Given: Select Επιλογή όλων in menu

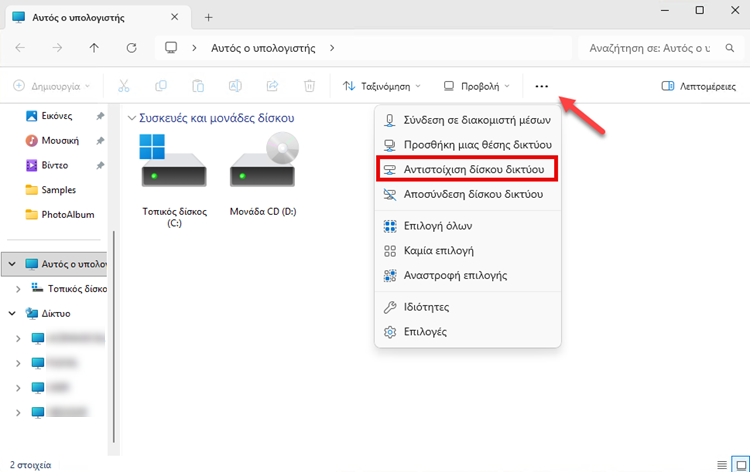Looking at the screenshot, I should click(467, 226).
